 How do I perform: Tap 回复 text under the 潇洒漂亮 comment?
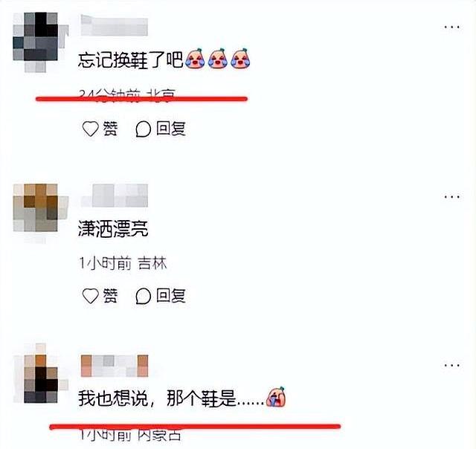(170, 295)
